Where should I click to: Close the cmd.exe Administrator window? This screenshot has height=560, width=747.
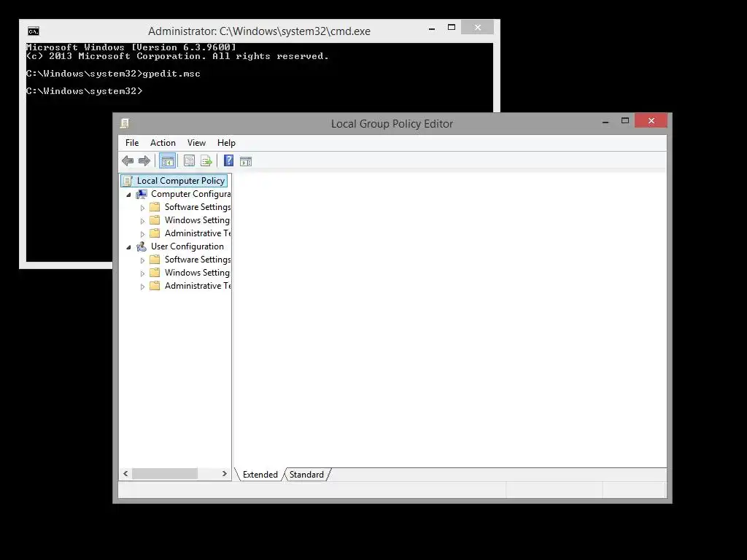(x=477, y=28)
